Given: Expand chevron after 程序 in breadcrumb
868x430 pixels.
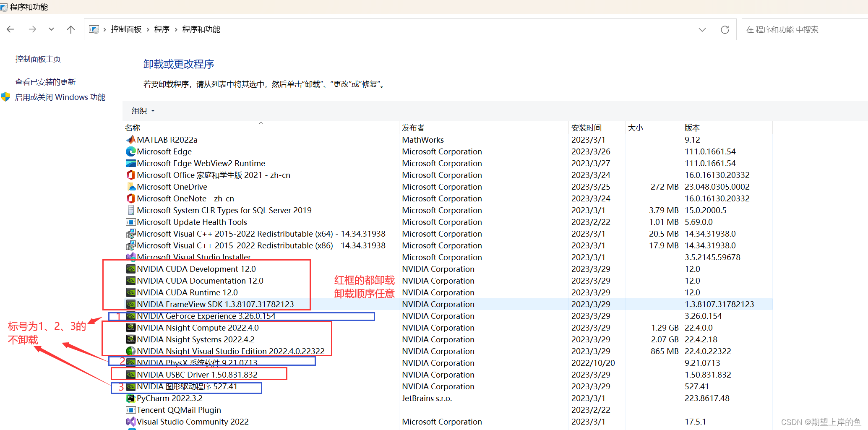Looking at the screenshot, I should click(x=176, y=29).
